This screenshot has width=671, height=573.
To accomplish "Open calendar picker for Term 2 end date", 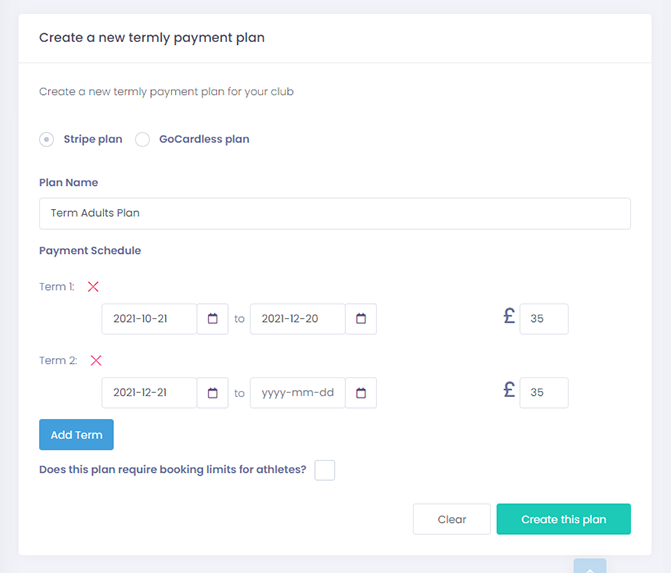I will pyautogui.click(x=361, y=393).
